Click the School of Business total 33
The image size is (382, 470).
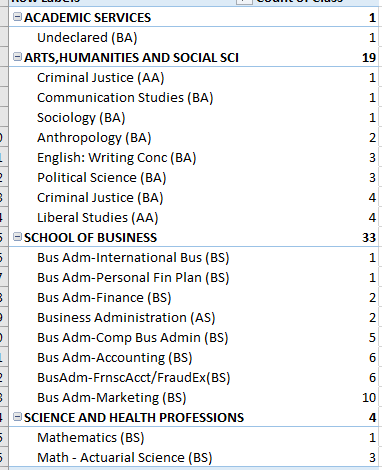pos(369,238)
